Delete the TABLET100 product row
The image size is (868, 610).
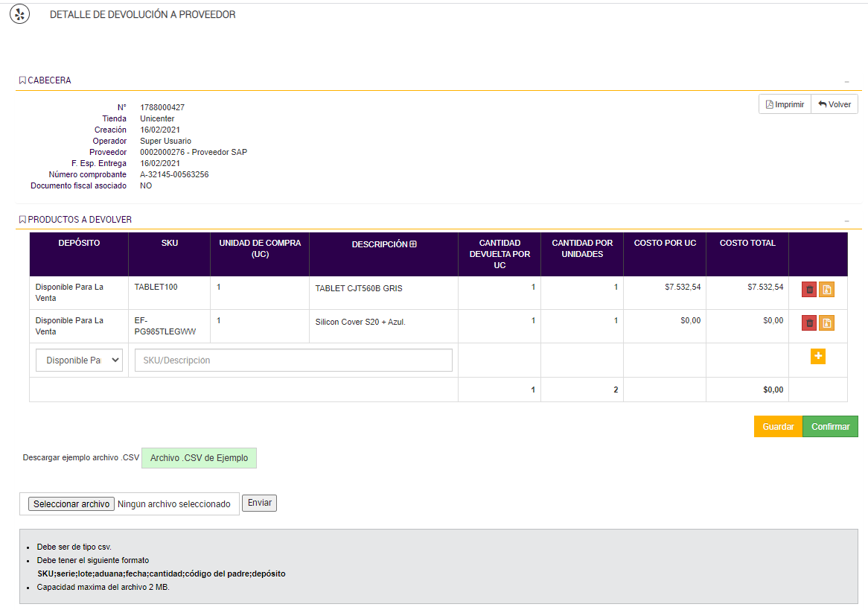coord(809,290)
